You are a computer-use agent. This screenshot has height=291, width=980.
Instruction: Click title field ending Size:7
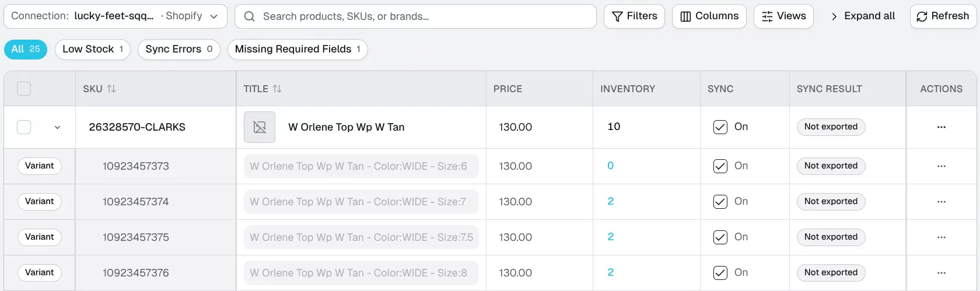tap(361, 202)
